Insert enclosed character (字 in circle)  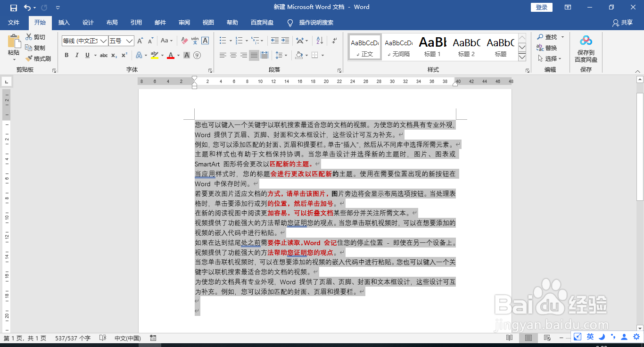(197, 55)
